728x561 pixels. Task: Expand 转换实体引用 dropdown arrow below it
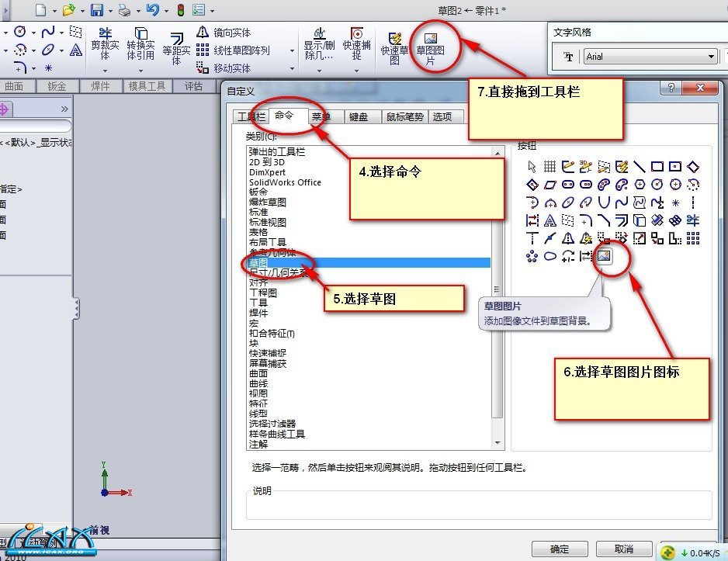pos(140,71)
